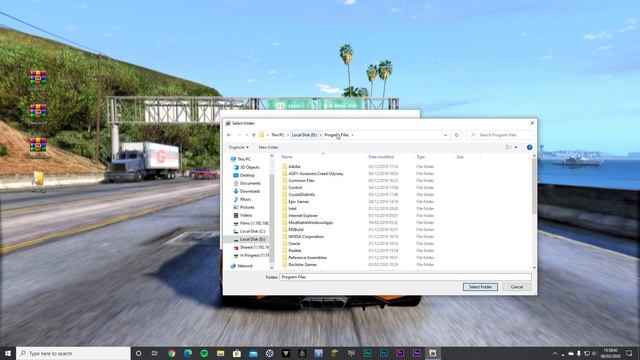The height and width of the screenshot is (360, 640).
Task: Create a New folder
Action: coord(268,147)
